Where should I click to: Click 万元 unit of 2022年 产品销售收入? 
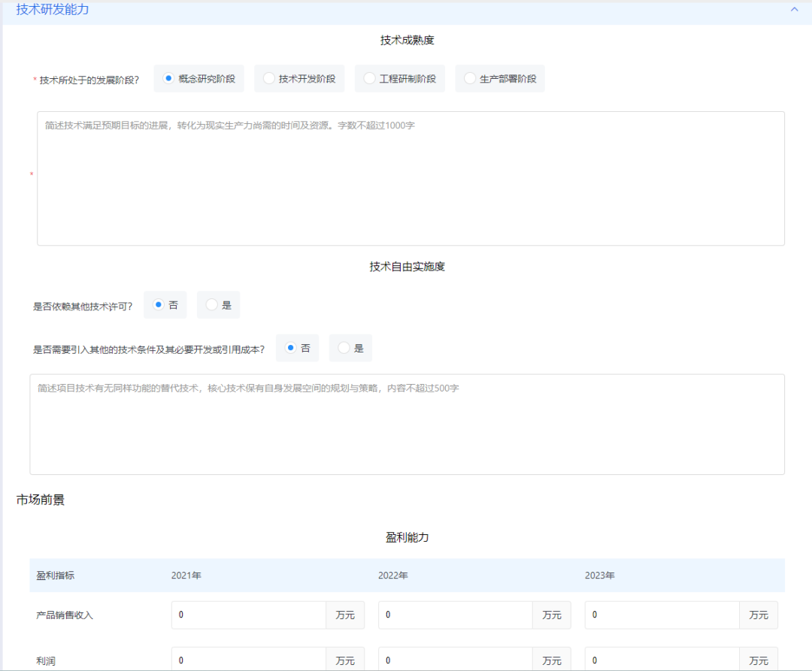click(x=552, y=615)
